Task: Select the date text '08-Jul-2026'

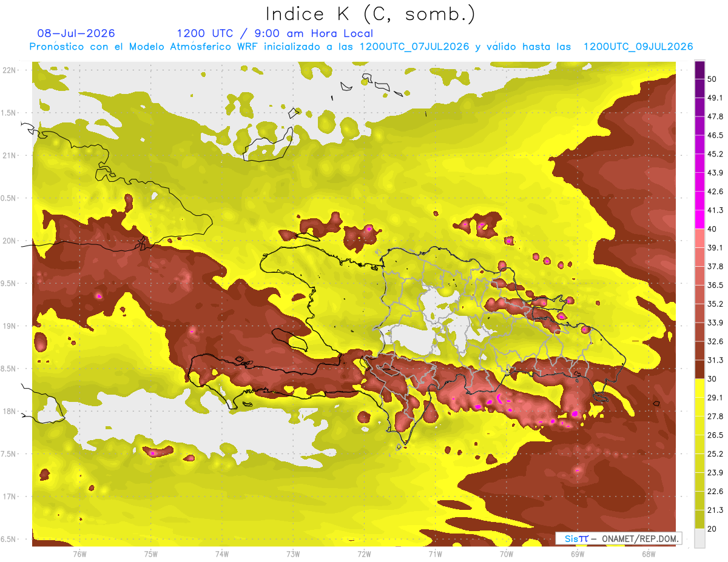Action: coord(76,33)
